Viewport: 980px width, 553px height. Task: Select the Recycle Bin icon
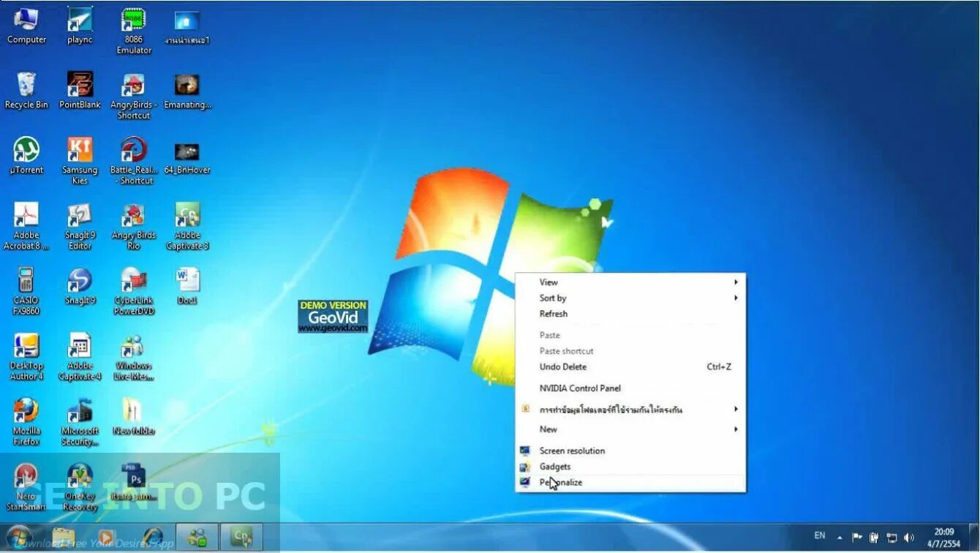point(26,91)
